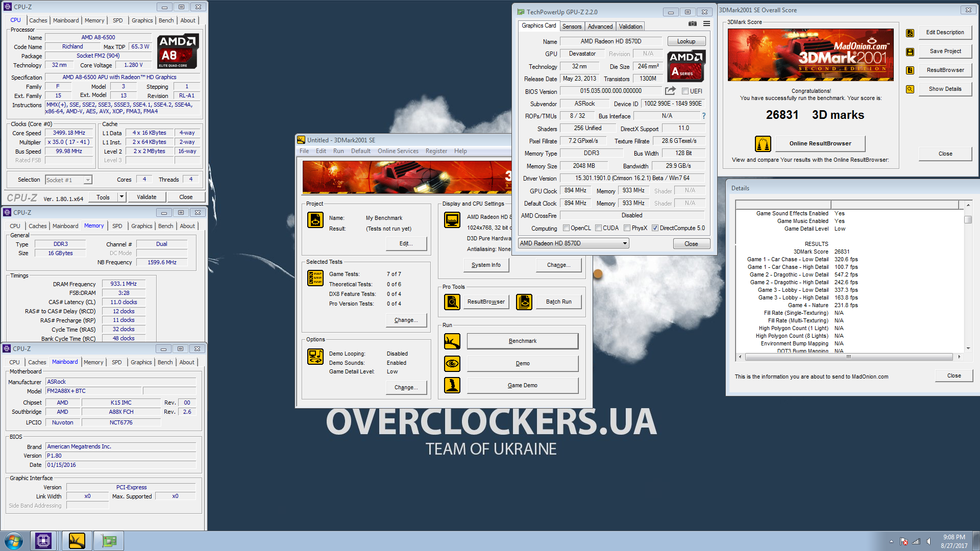Click the Details vertical scrollbar up arrow
This screenshot has width=980, height=551.
968,205
